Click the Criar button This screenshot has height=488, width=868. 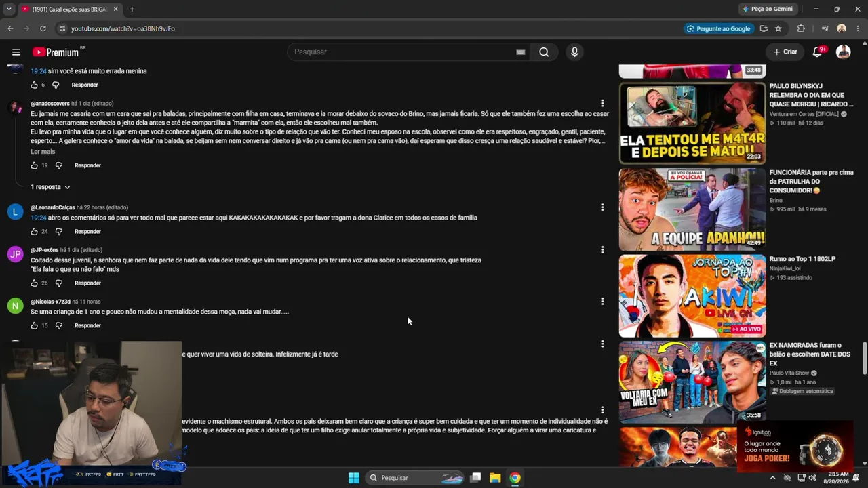tap(785, 52)
